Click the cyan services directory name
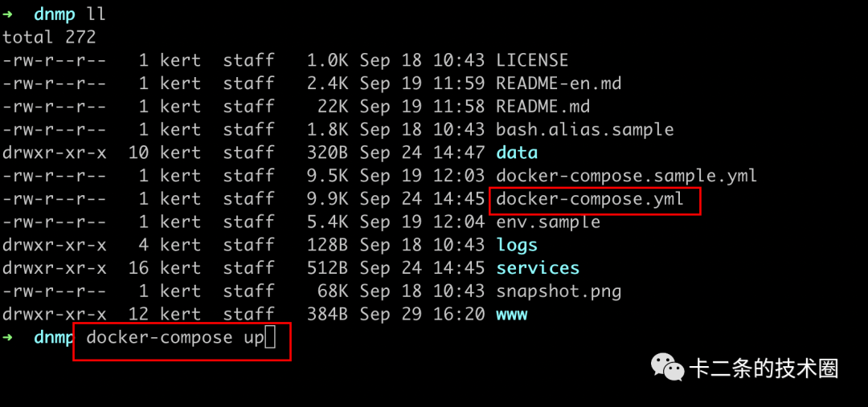868x407 pixels. (x=538, y=268)
